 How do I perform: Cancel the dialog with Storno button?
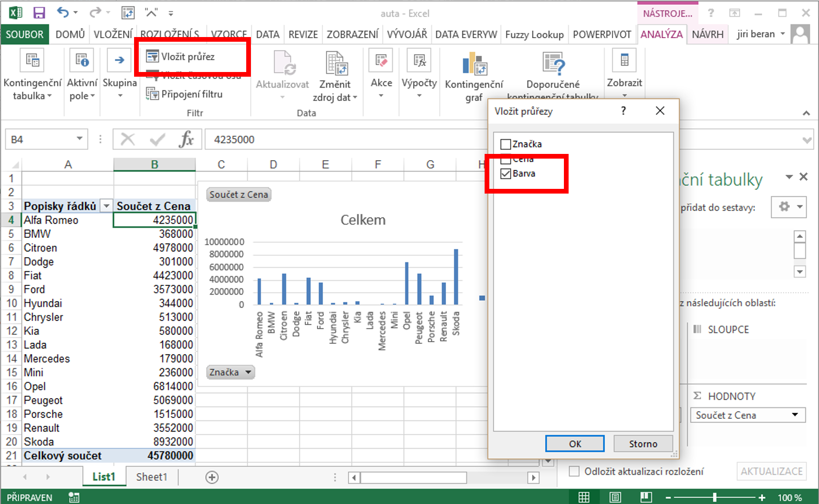[x=643, y=443]
